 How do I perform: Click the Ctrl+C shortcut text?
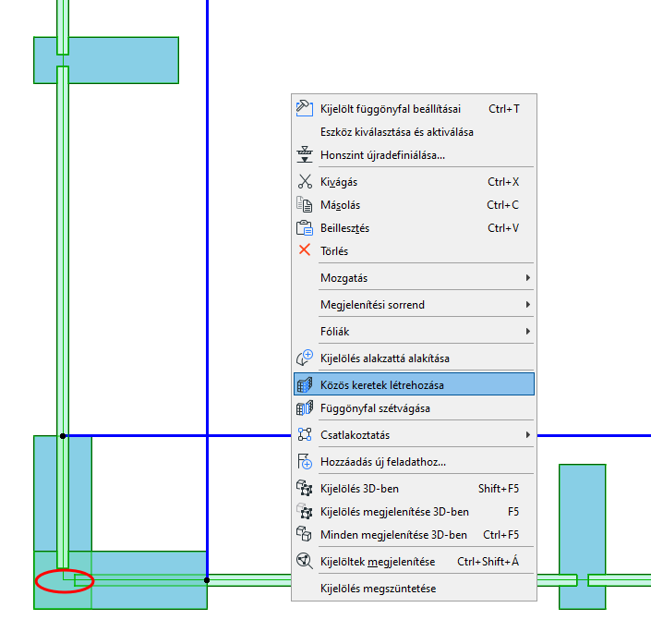(x=502, y=205)
